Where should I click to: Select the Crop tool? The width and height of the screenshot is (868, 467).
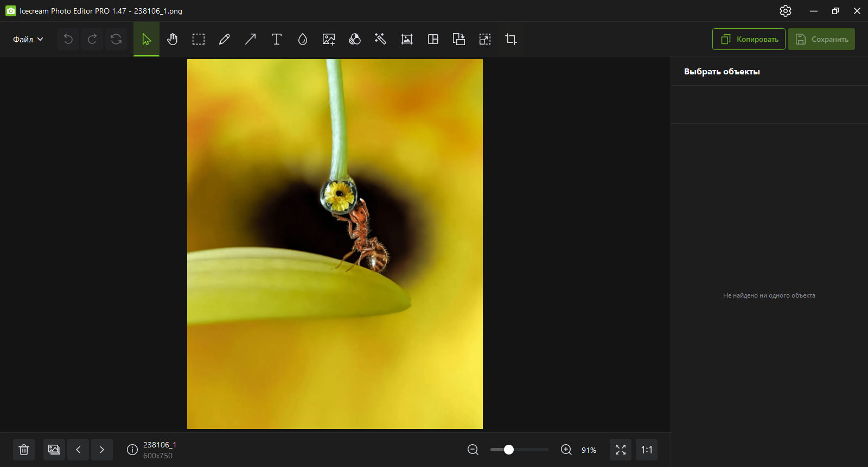click(x=511, y=39)
